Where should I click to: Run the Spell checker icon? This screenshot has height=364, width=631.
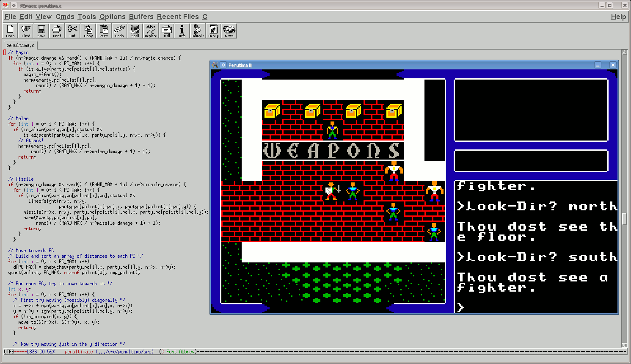[x=135, y=31]
